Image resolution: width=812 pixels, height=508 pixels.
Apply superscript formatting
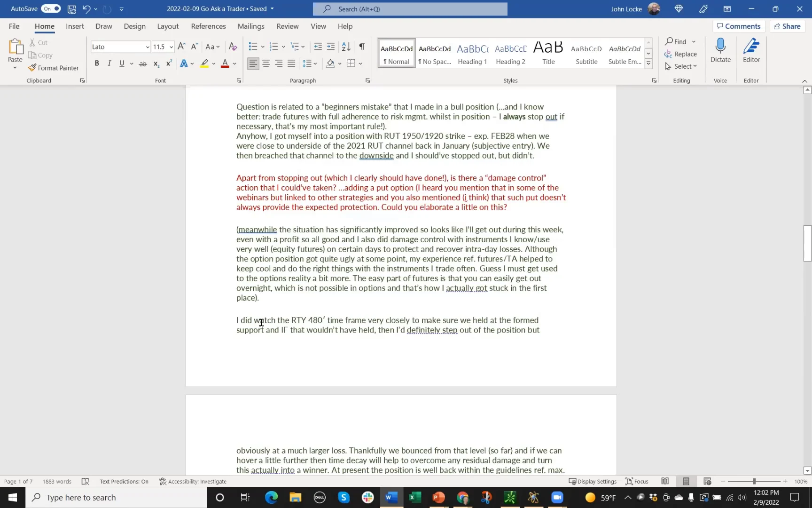coord(169,63)
